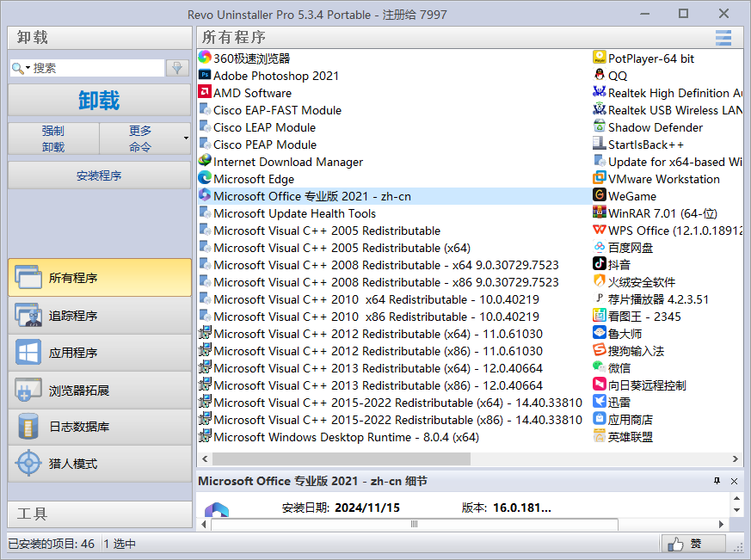Select Internet Download Manager icon
The height and width of the screenshot is (560, 751).
pos(205,161)
